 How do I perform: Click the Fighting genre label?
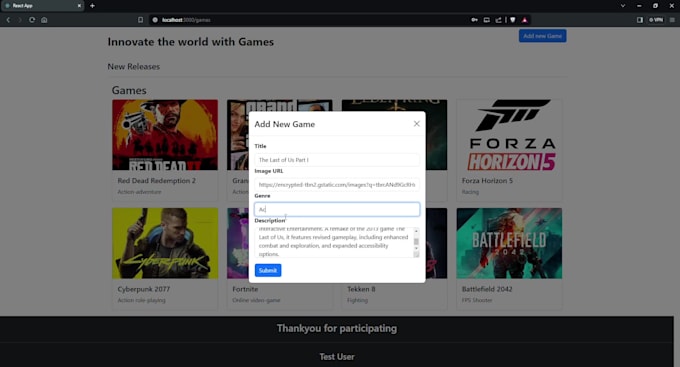[x=357, y=300]
